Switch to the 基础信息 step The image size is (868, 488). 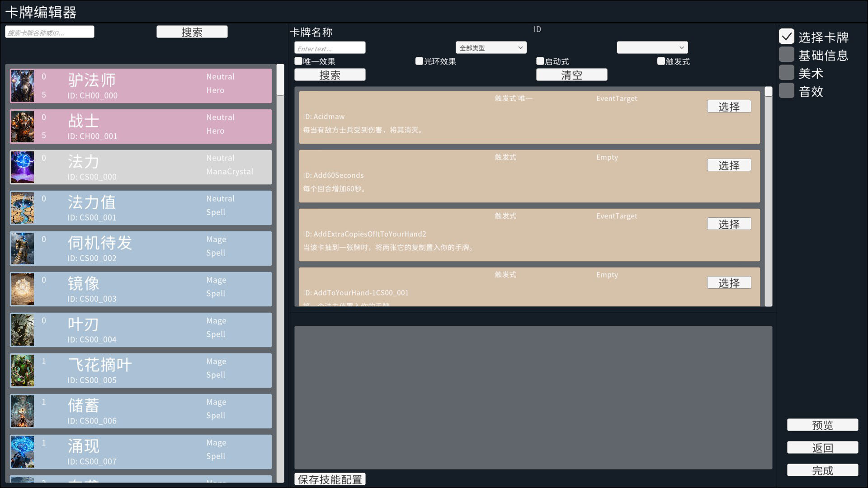pyautogui.click(x=787, y=55)
